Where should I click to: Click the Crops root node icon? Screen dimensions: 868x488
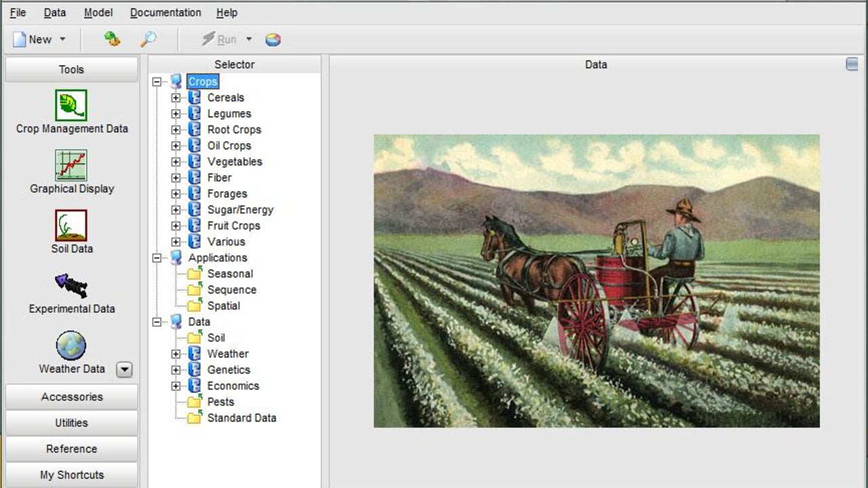pyautogui.click(x=176, y=81)
